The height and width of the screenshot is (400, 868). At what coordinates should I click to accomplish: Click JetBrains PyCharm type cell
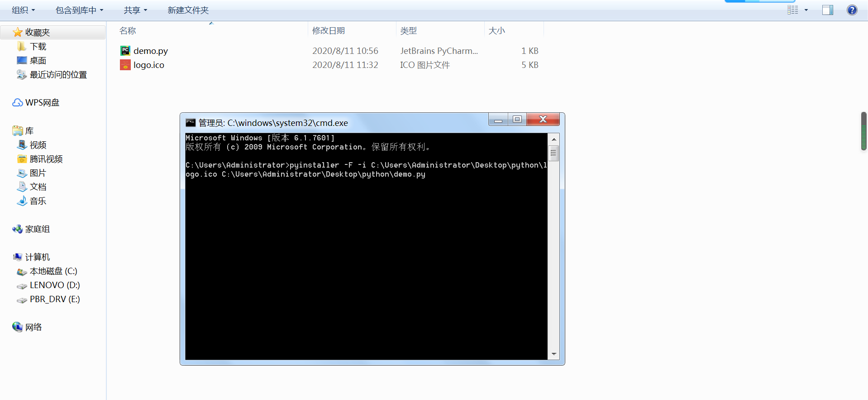439,51
